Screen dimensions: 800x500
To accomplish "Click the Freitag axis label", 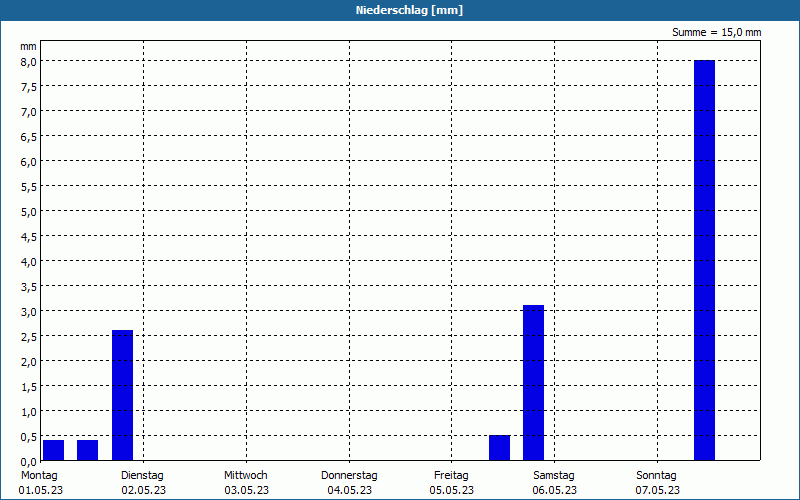I will tap(451, 475).
